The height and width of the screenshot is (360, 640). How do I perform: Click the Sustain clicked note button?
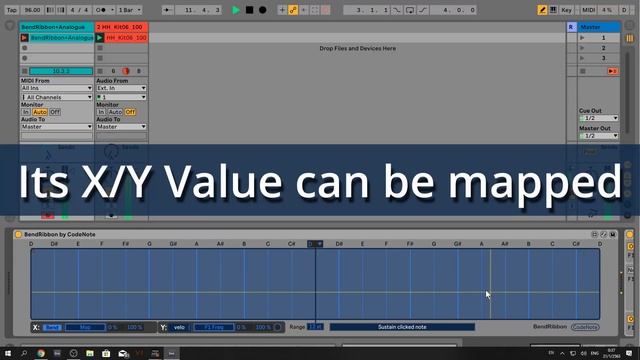click(402, 327)
